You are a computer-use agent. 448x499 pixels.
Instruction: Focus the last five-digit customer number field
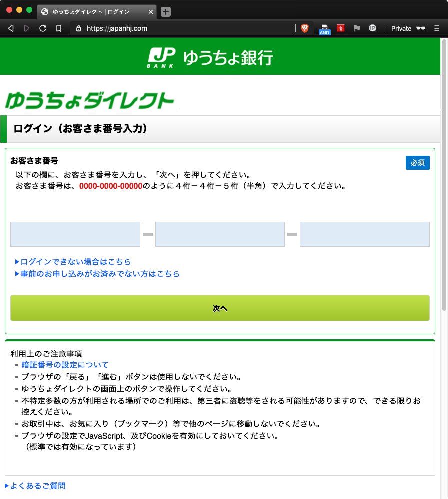pos(365,234)
